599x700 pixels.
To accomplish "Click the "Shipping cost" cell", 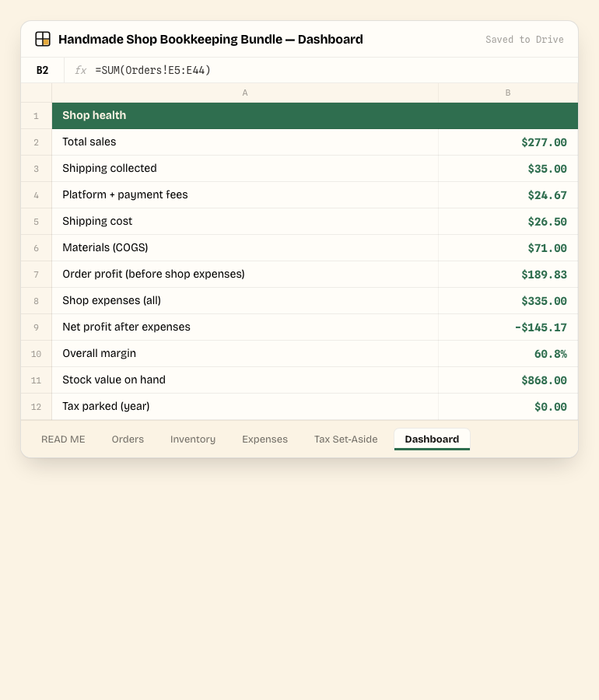I will (245, 222).
